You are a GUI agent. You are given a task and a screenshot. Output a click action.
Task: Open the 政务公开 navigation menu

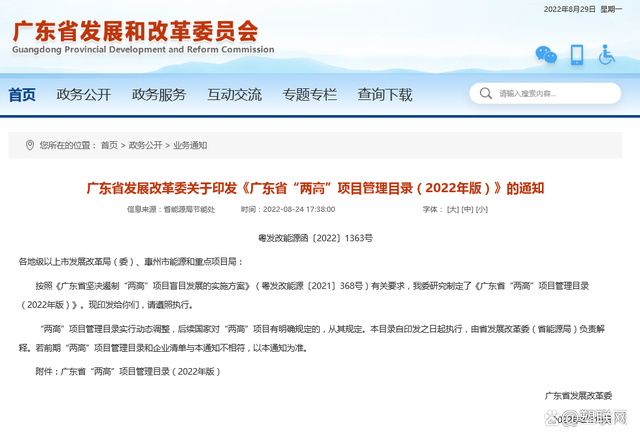[83, 95]
